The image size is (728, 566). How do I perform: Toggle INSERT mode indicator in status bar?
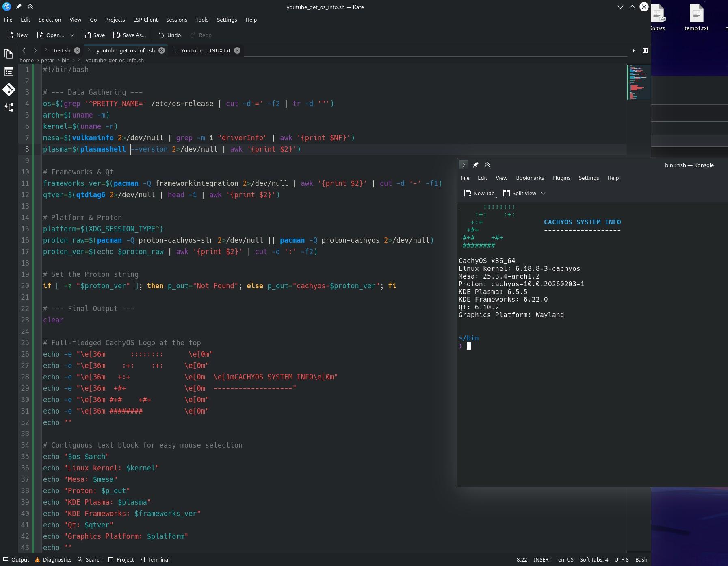tap(542, 559)
